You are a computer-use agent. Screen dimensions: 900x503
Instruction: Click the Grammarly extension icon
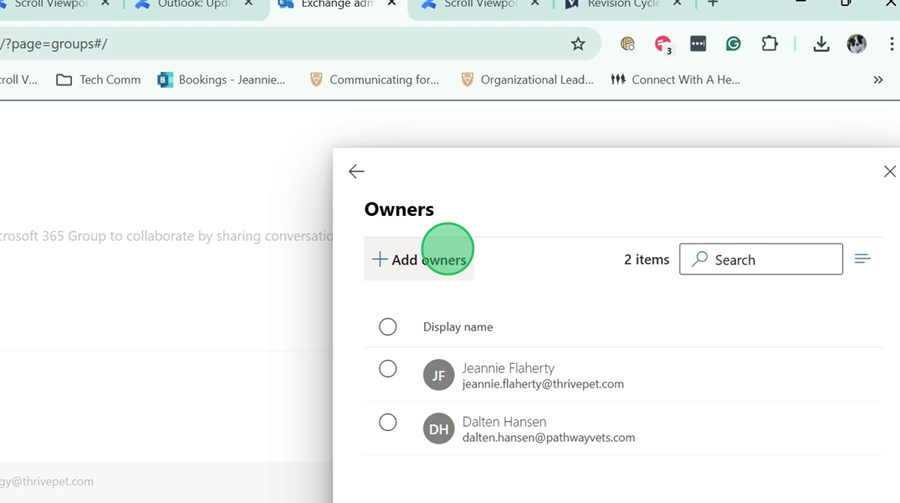pyautogui.click(x=733, y=44)
